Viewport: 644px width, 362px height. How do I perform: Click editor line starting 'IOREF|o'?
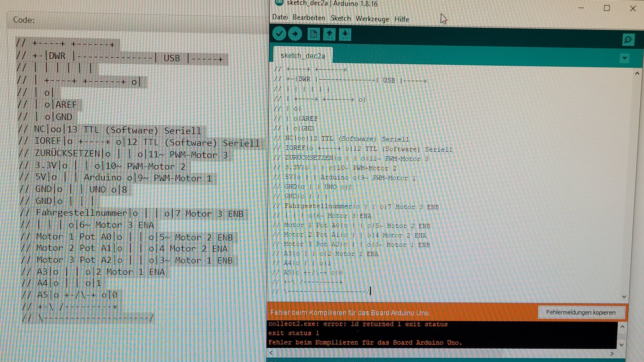[x=363, y=148]
